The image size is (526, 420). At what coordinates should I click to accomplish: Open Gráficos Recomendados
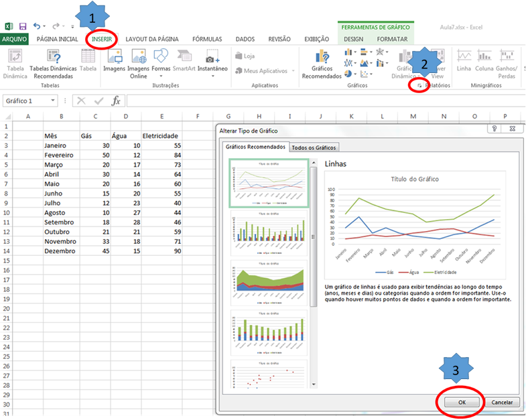[x=322, y=64]
